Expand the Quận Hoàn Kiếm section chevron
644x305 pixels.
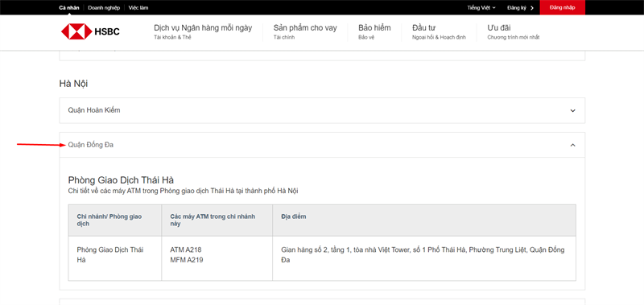(573, 110)
